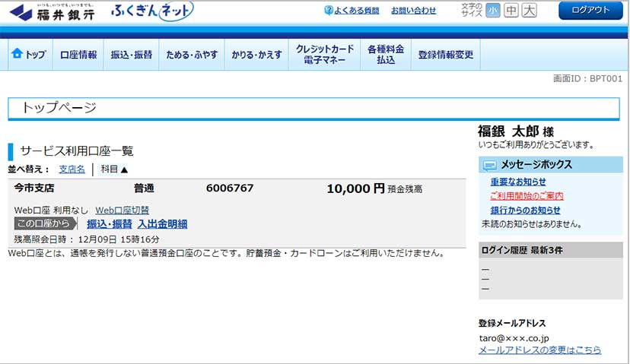Click the speech bubble icon beside メッセージボックス
Screen dimensions: 630x364
(489, 165)
